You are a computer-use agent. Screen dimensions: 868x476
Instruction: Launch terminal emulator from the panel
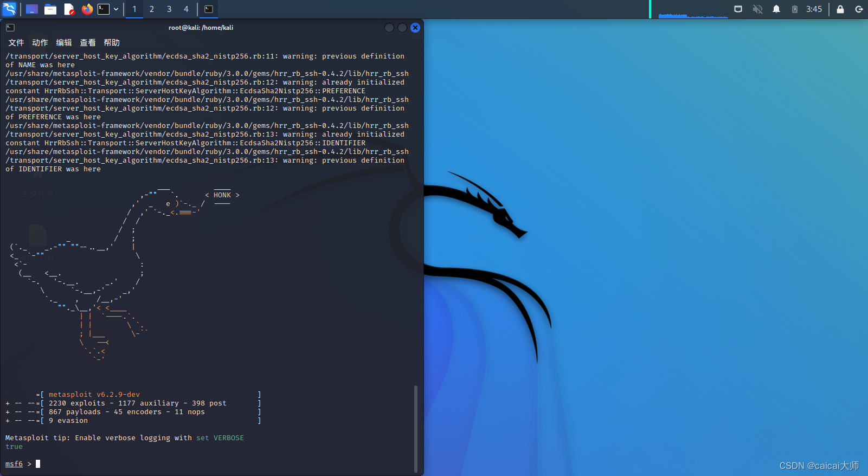104,9
